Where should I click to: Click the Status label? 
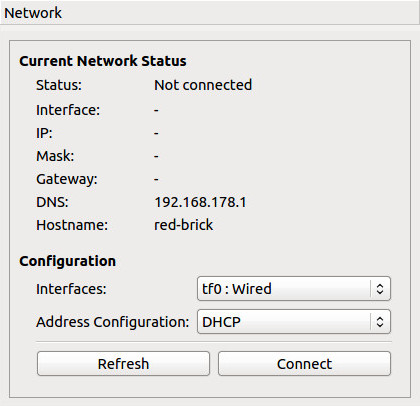(59, 85)
